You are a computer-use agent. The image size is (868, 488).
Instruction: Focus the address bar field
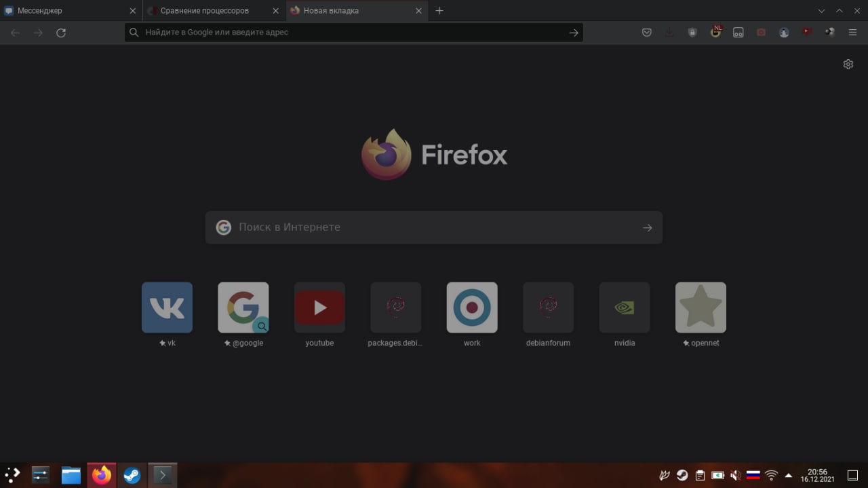coord(353,33)
